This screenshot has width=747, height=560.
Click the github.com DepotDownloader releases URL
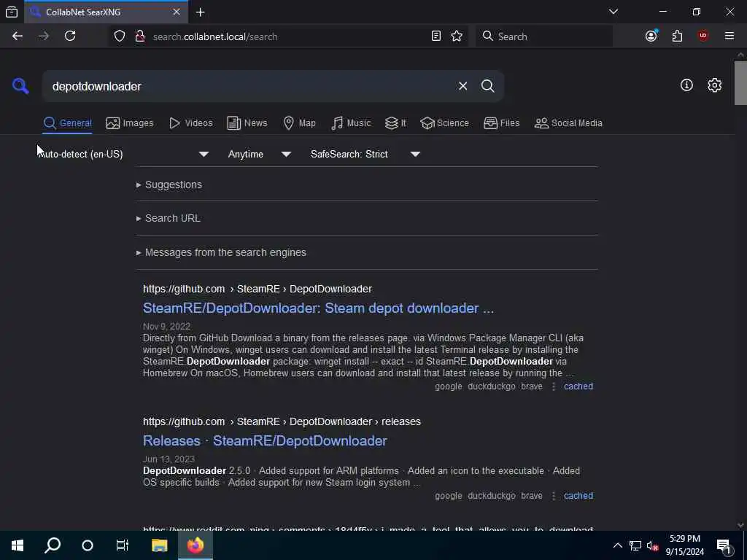coord(282,421)
